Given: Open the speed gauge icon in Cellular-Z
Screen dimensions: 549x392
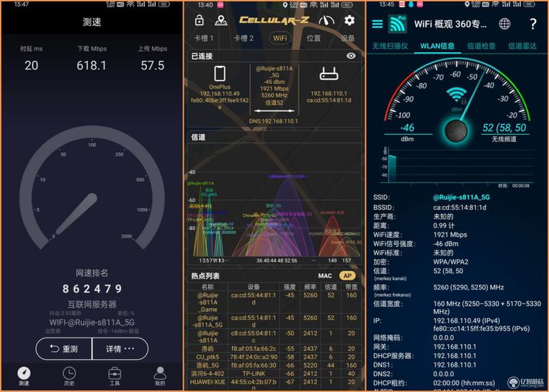Looking at the screenshot, I should tap(326, 21).
